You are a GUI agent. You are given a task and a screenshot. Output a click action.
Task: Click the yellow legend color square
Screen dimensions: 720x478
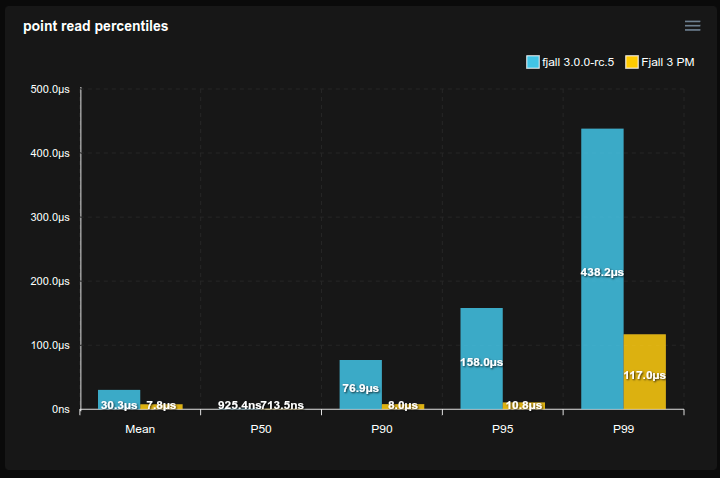[x=631, y=62]
